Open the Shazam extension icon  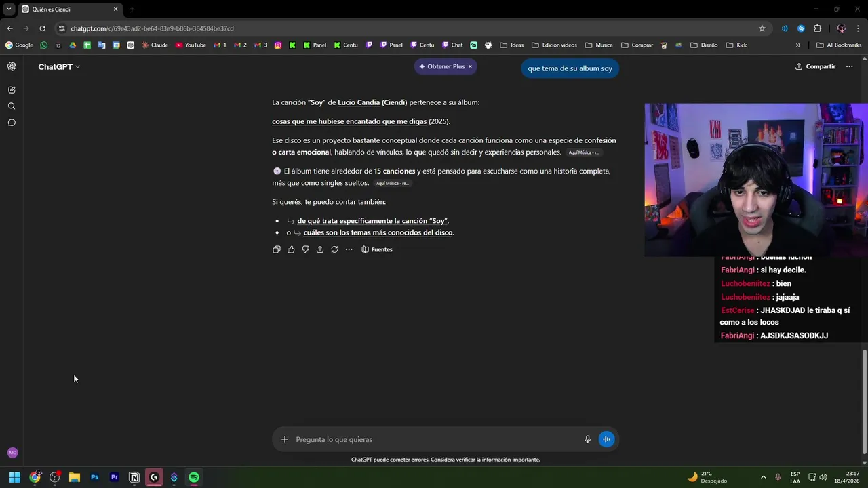[801, 28]
